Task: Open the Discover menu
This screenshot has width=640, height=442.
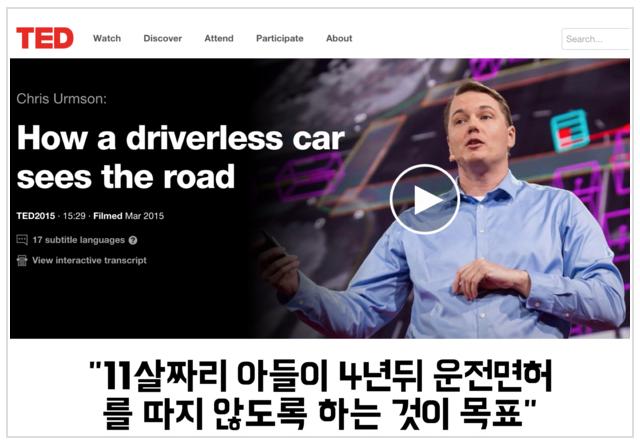Action: click(162, 38)
